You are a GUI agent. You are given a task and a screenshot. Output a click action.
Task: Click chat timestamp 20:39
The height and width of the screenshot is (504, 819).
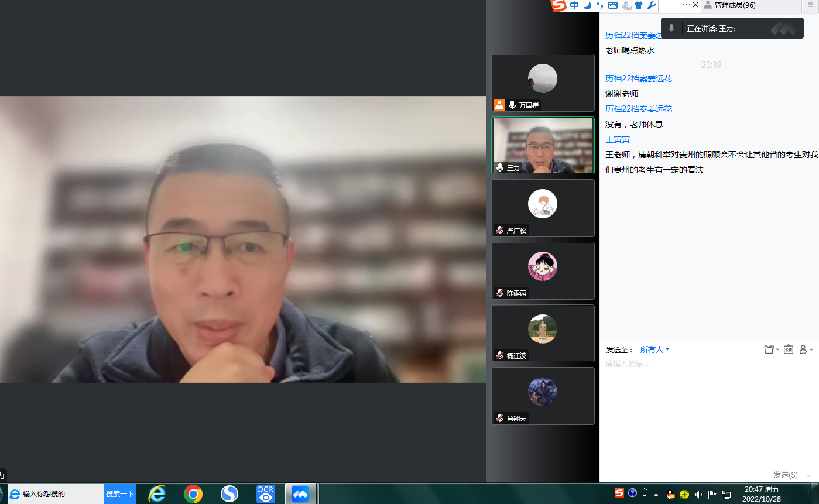tap(711, 65)
